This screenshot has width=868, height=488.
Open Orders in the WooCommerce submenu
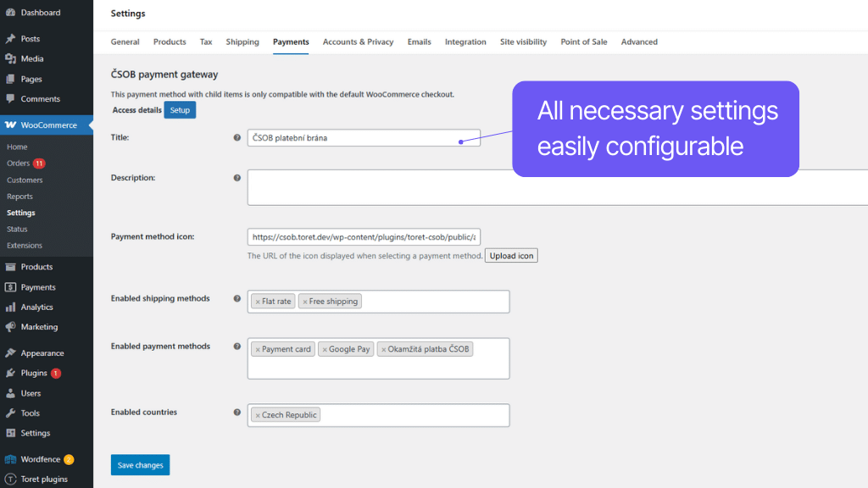tap(19, 164)
